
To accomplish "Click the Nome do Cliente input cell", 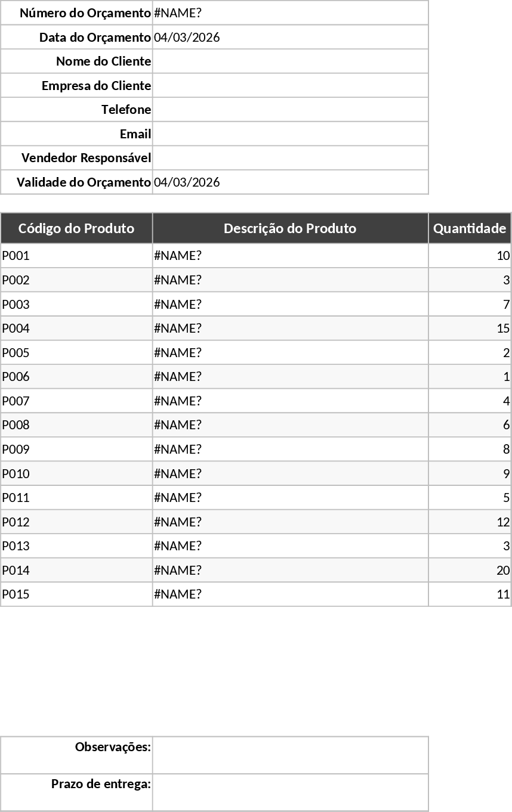I will tap(290, 61).
